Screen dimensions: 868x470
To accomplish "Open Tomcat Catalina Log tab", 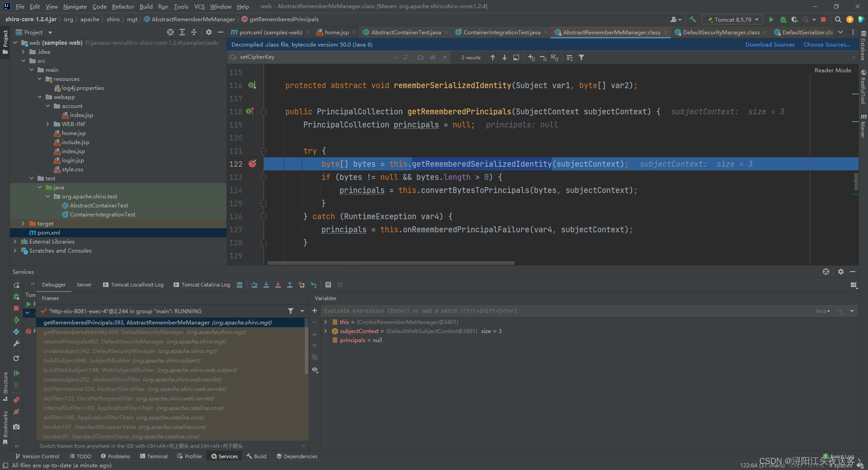I will pyautogui.click(x=202, y=285).
